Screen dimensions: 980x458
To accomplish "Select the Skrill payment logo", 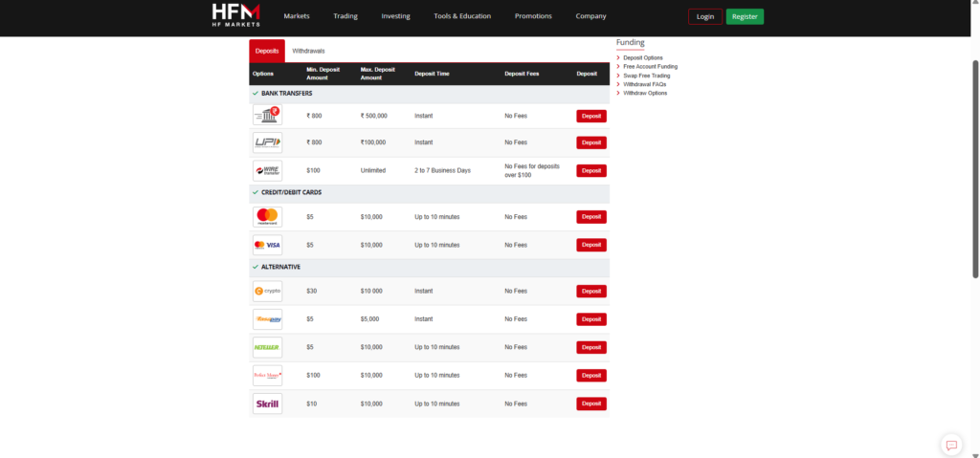I will coord(267,403).
